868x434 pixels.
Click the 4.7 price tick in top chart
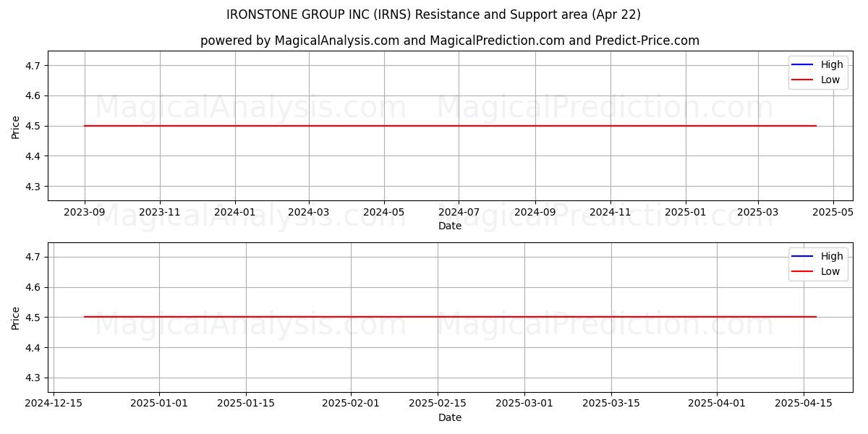35,66
